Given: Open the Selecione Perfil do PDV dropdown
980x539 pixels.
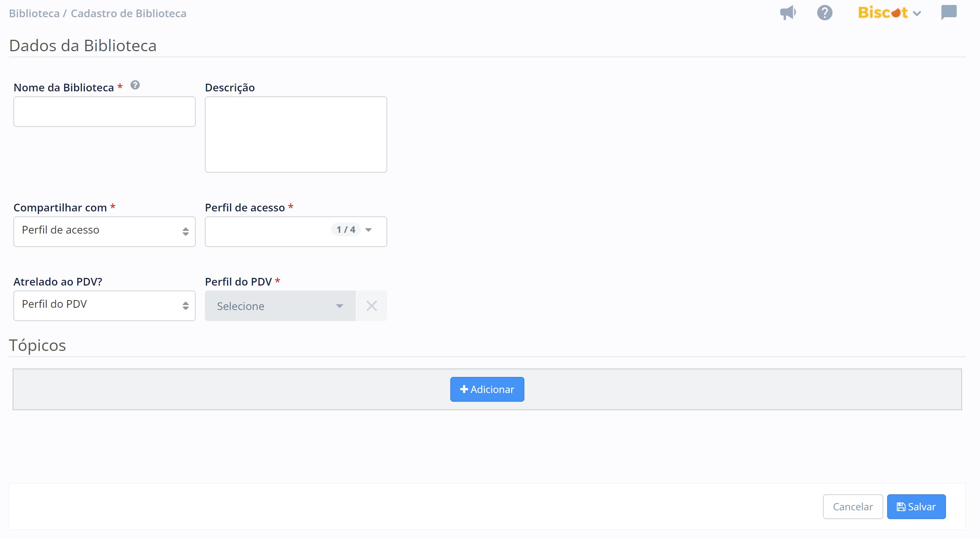Looking at the screenshot, I should coord(280,306).
